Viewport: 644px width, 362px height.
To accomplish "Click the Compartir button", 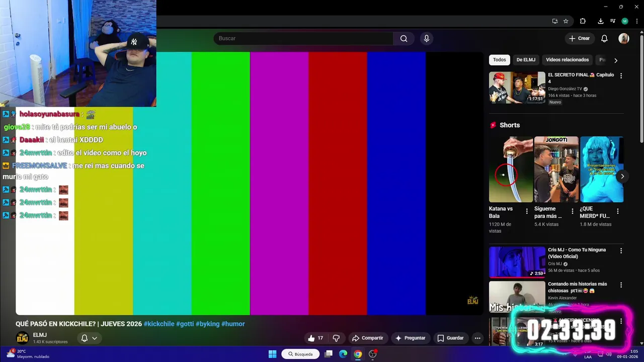I will [x=368, y=338].
